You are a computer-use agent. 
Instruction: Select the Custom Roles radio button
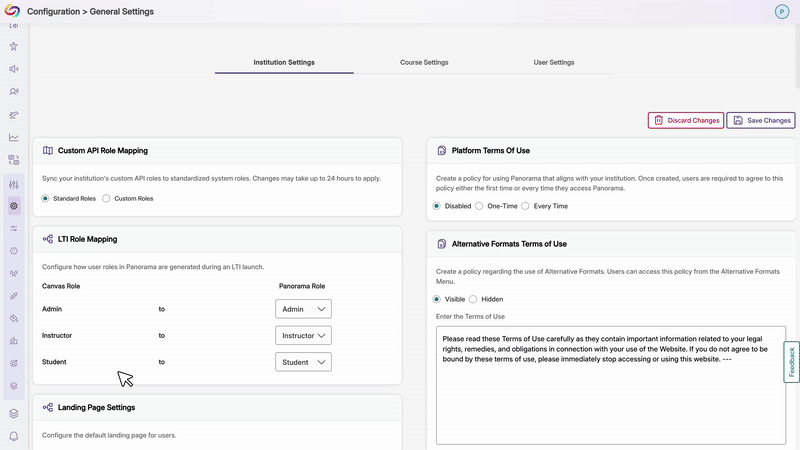pyautogui.click(x=107, y=199)
